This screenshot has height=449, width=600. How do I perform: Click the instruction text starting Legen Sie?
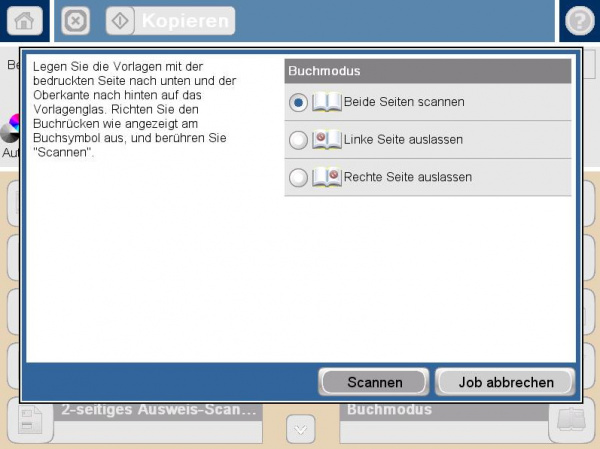(x=134, y=109)
